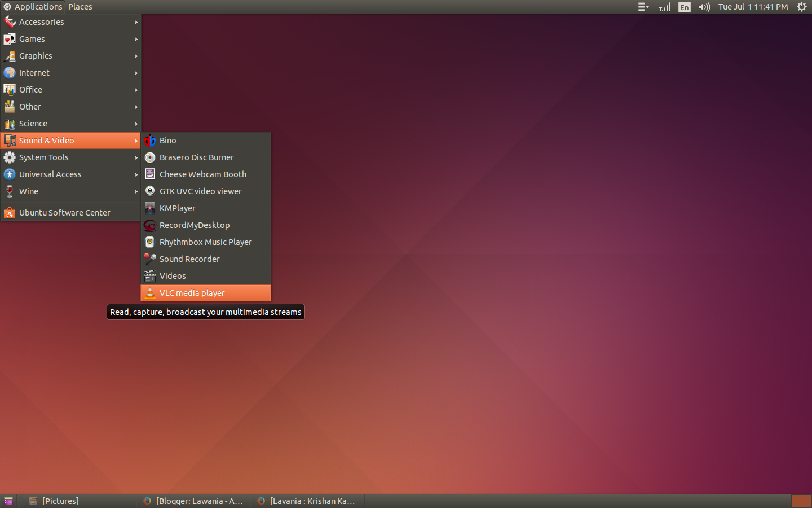
Task: Launch GTK UVC video viewer
Action: [206, 191]
